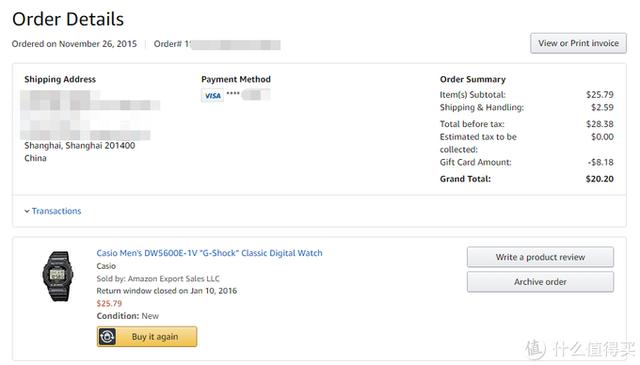Archive this order
The width and height of the screenshot is (640, 365).
pyautogui.click(x=540, y=282)
